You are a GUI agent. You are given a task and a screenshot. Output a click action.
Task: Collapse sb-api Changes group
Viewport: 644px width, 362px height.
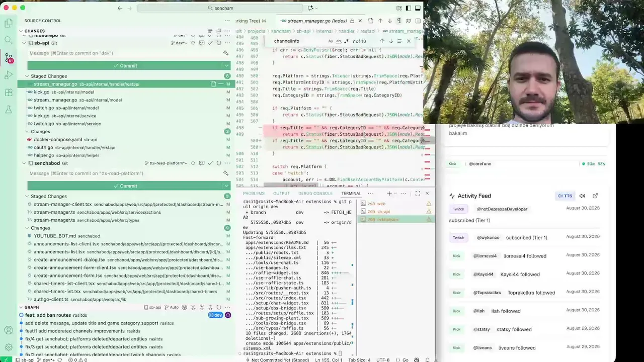point(27,132)
